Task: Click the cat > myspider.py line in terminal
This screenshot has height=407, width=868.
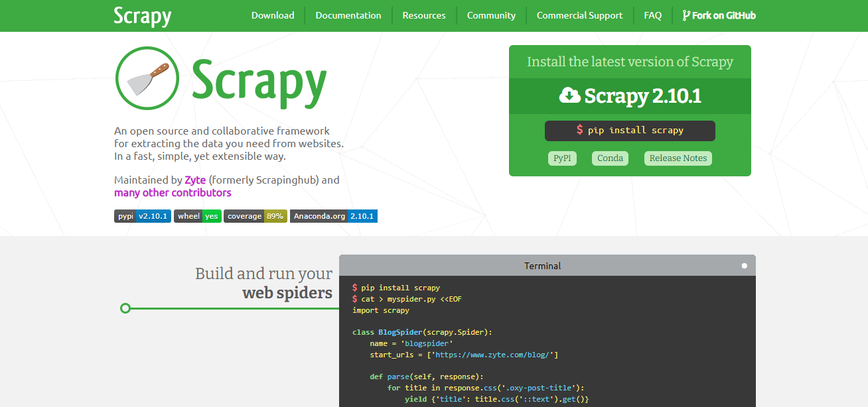Action: (x=407, y=299)
